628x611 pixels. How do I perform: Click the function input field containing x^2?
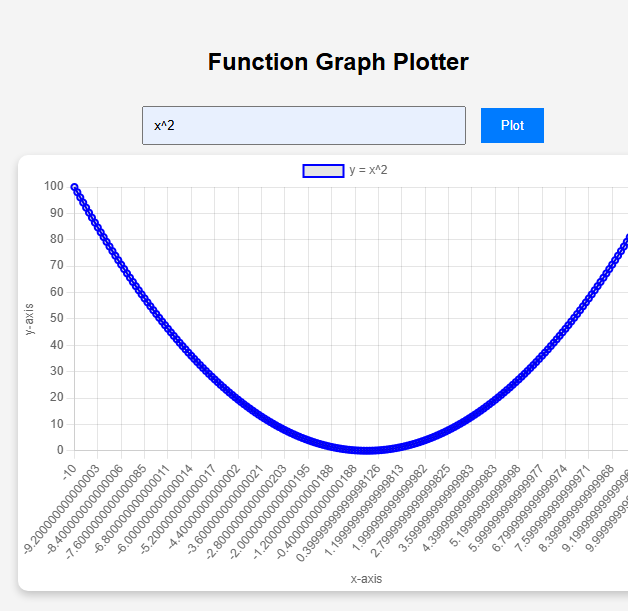(x=303, y=125)
